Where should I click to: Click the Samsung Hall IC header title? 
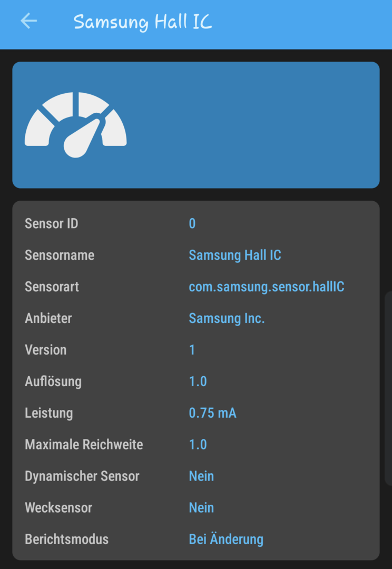(143, 22)
